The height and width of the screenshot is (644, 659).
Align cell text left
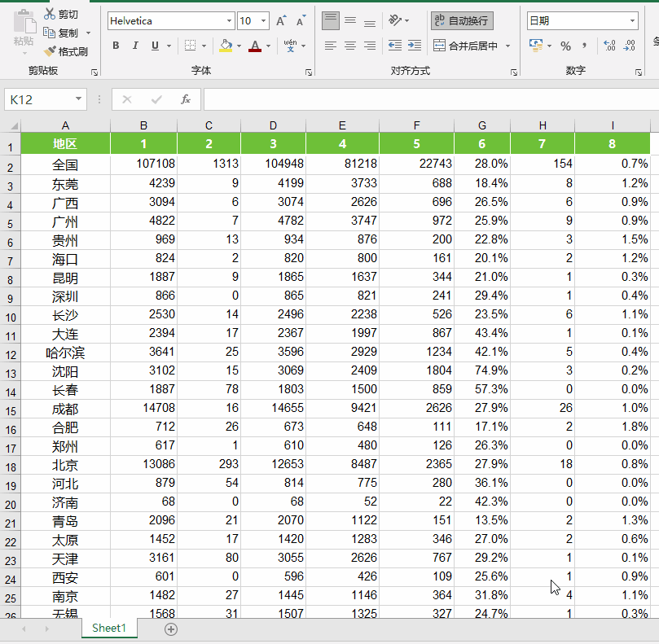point(331,46)
